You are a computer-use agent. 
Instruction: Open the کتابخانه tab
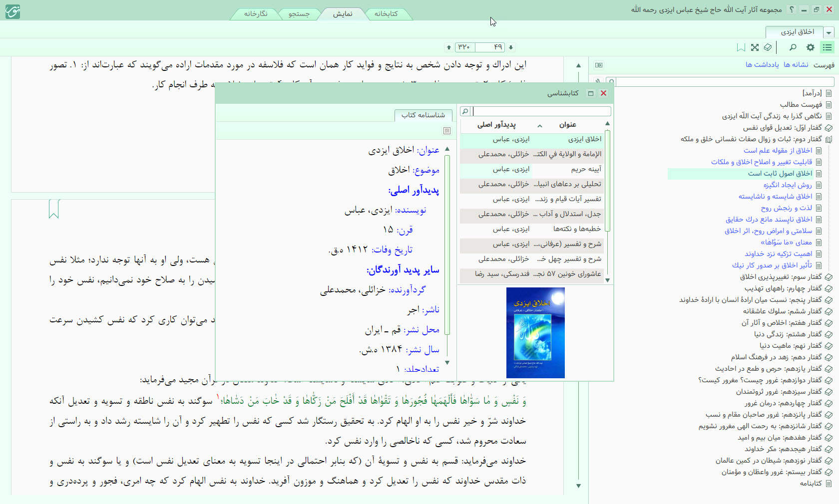coord(386,14)
